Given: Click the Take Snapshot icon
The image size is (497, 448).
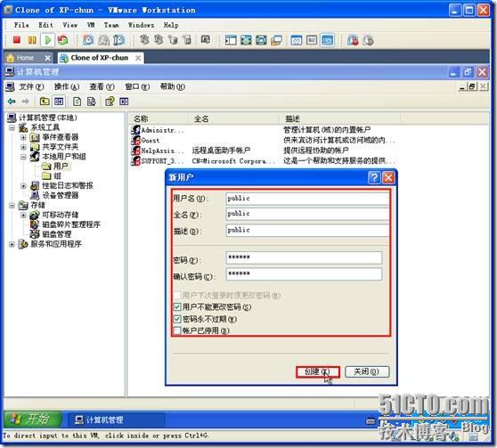Looking at the screenshot, I should pyautogui.click(x=88, y=40).
